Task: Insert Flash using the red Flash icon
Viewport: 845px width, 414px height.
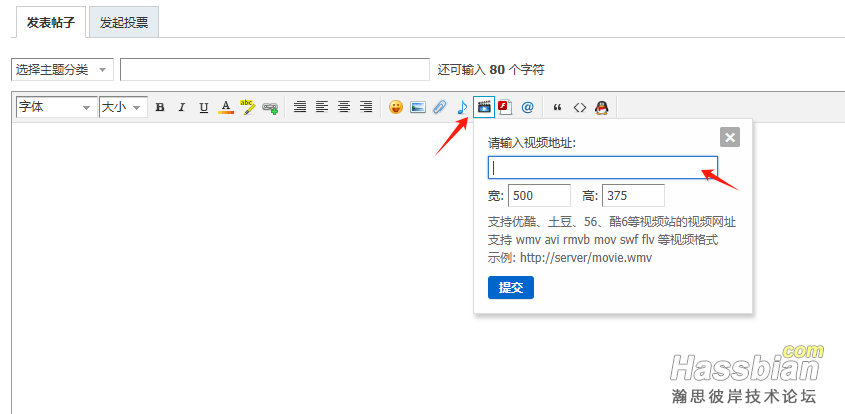Action: pyautogui.click(x=505, y=107)
